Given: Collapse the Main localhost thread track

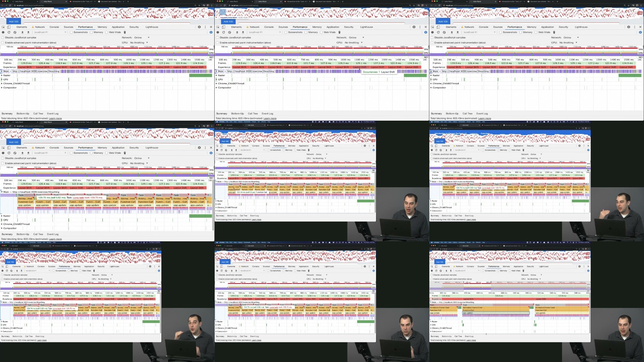Looking at the screenshot, I should 3,71.
